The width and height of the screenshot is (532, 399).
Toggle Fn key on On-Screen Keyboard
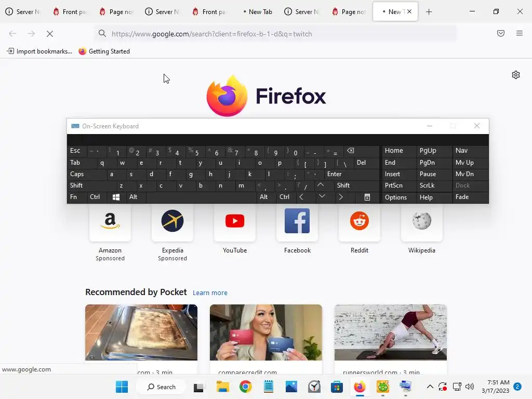pos(77,197)
